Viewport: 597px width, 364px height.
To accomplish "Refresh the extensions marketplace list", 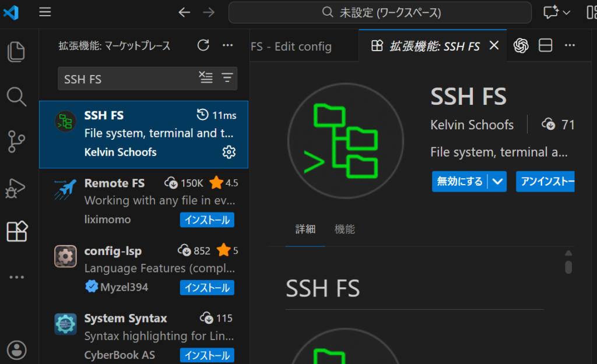I will pyautogui.click(x=203, y=45).
